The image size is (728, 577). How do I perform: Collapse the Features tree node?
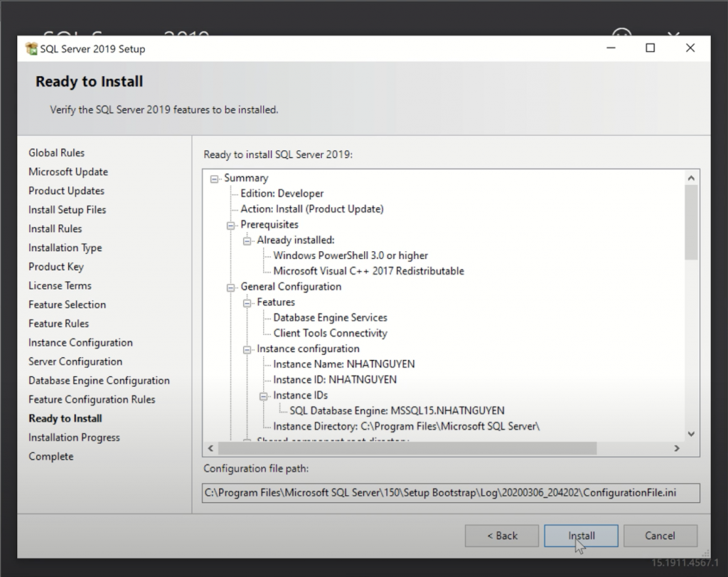click(247, 303)
